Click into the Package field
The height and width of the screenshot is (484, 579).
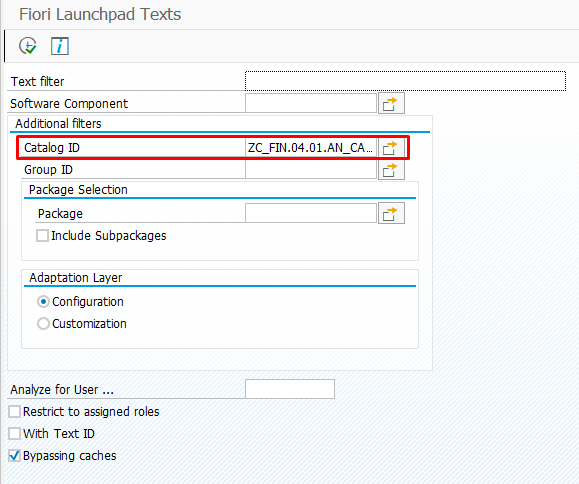(x=311, y=213)
